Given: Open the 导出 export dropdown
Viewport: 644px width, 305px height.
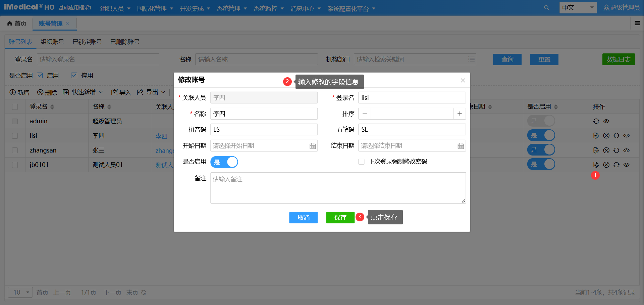Looking at the screenshot, I should (x=151, y=92).
